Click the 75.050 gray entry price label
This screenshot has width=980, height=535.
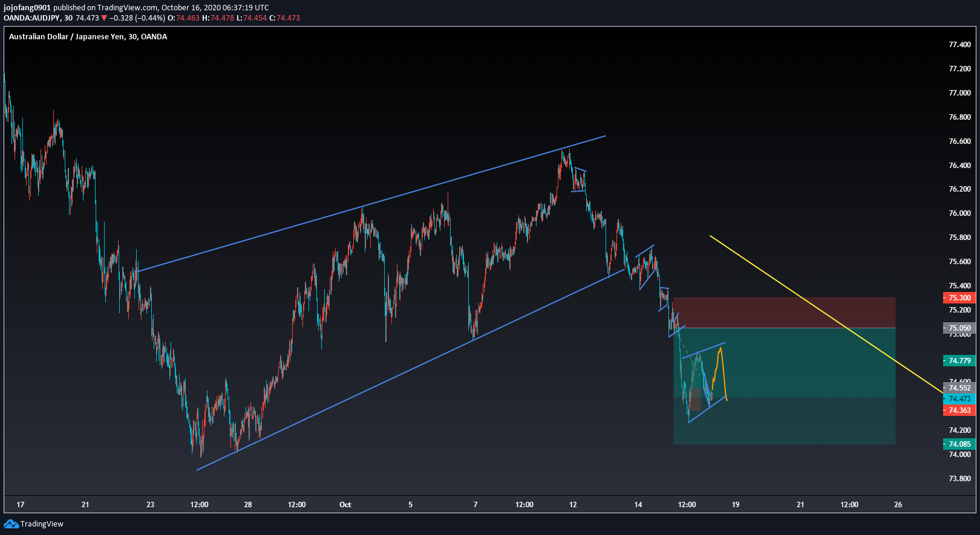point(959,328)
